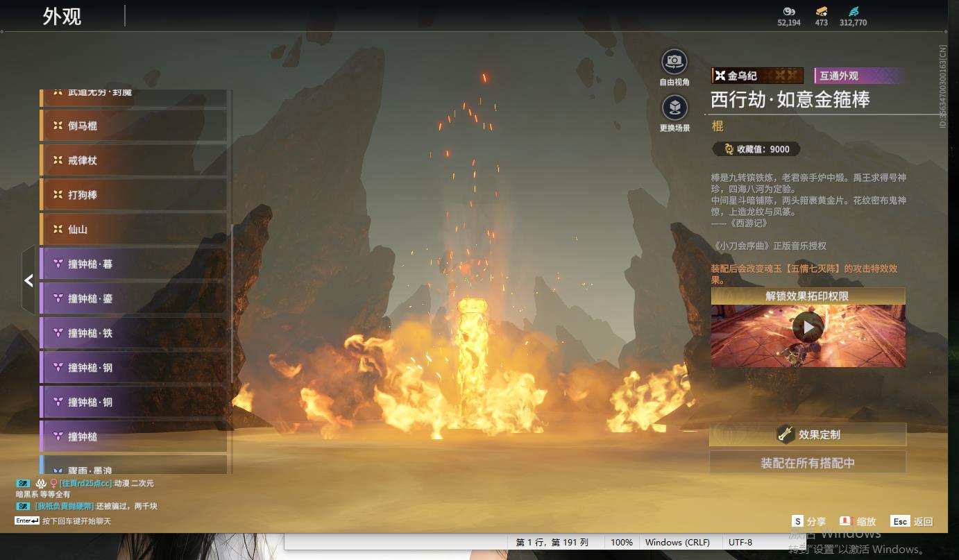Select the 倒马棍 weapon skin
The height and width of the screenshot is (560, 959).
134,126
